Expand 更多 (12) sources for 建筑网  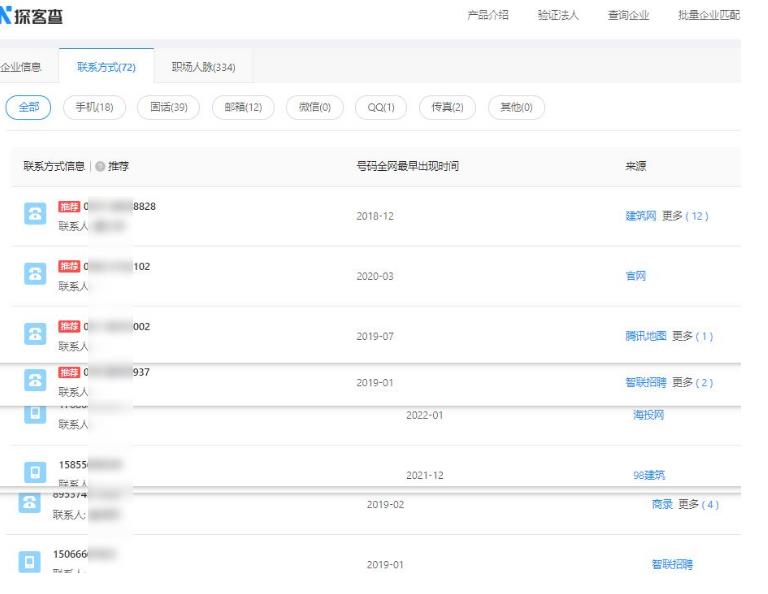[x=685, y=216]
